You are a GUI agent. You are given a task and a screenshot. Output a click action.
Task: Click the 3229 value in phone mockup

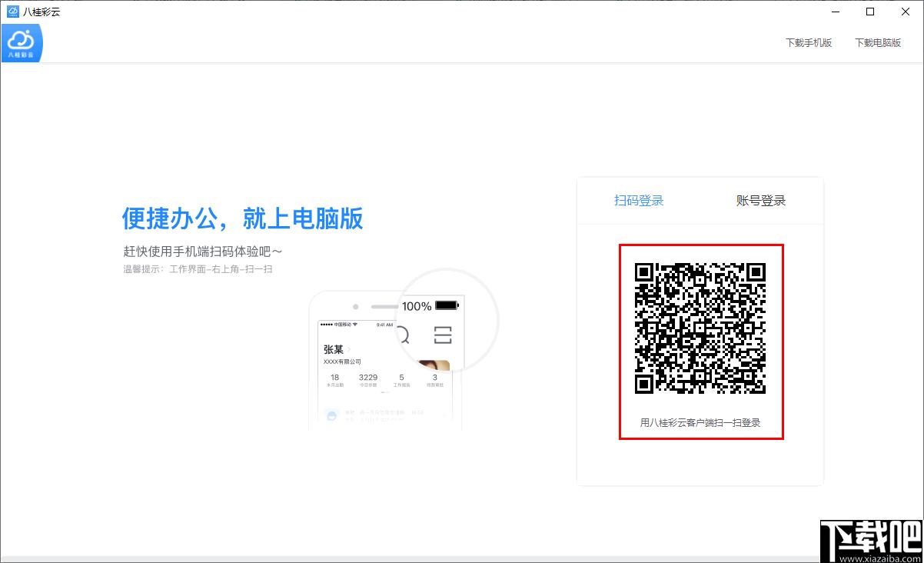tap(368, 378)
